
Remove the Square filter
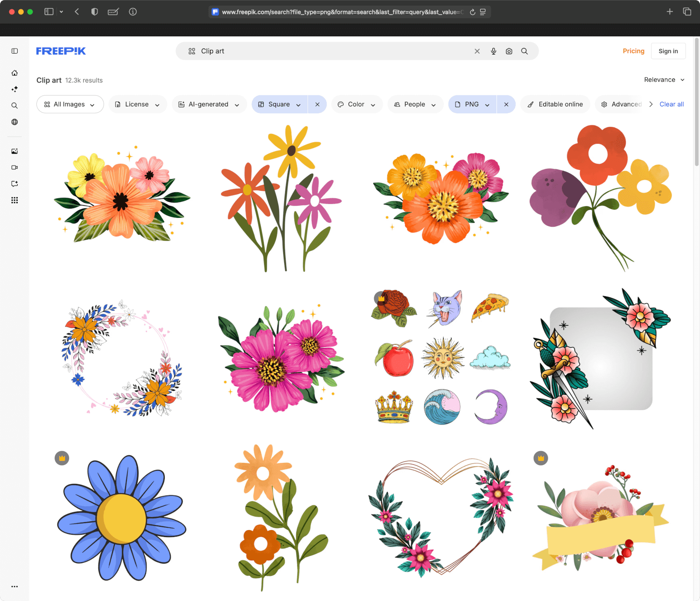pyautogui.click(x=317, y=104)
